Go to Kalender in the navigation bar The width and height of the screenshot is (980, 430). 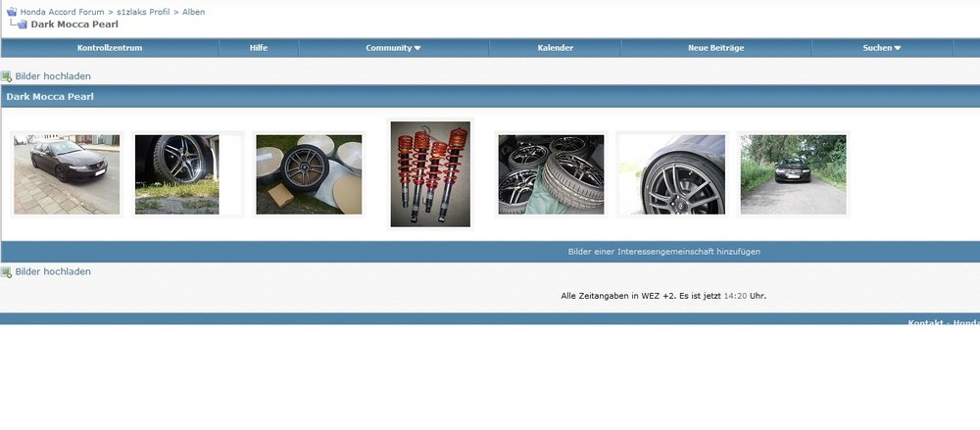tap(556, 48)
